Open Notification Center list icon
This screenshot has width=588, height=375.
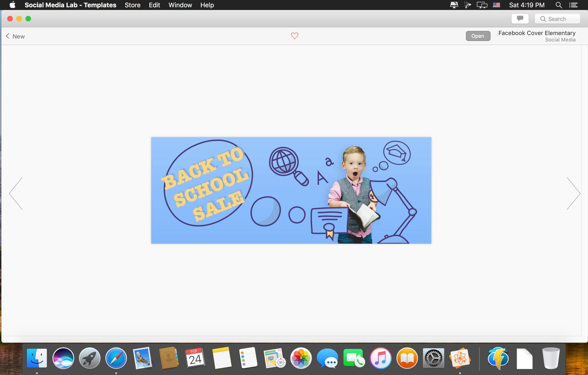tap(573, 5)
